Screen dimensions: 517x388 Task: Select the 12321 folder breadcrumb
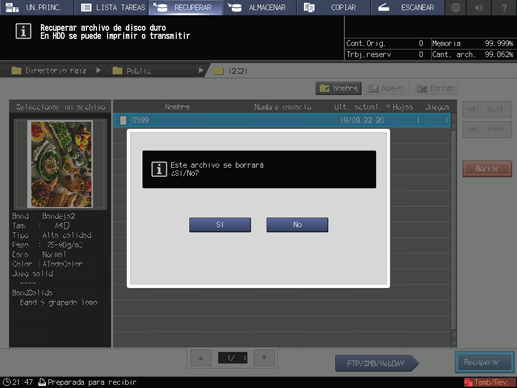click(x=231, y=71)
